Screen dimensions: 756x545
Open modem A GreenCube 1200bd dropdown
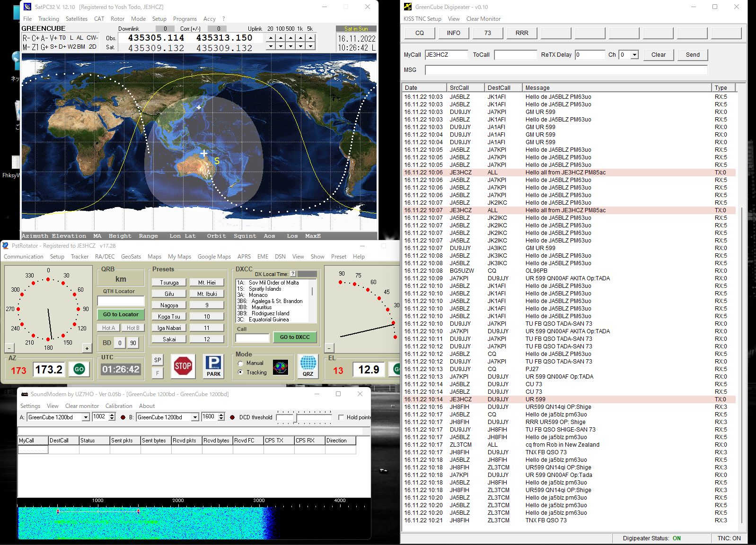86,417
